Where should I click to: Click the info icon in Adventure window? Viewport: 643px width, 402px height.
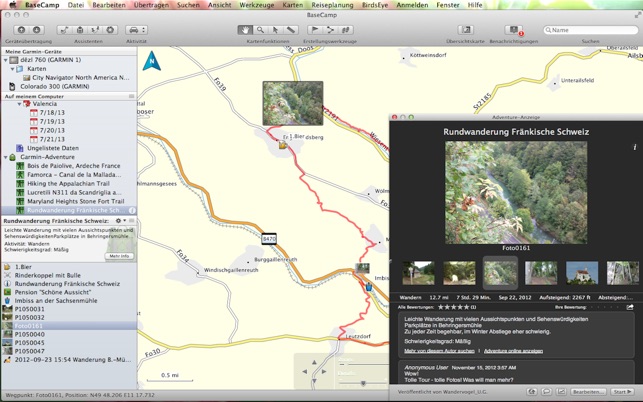634,147
